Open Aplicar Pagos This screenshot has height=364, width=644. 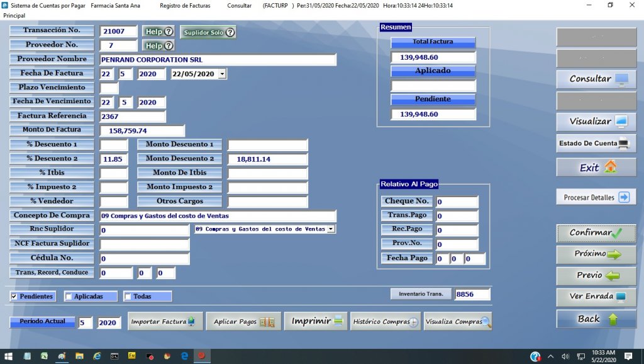click(243, 322)
